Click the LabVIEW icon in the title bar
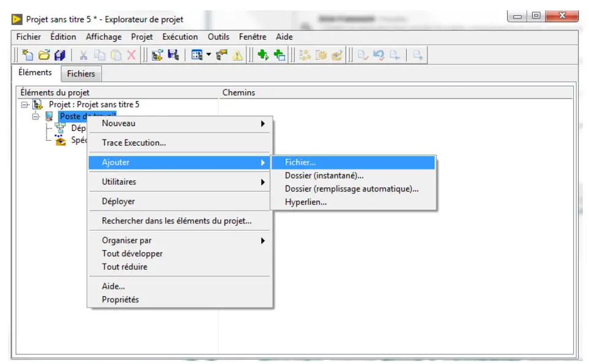The width and height of the screenshot is (589, 364). [x=17, y=19]
